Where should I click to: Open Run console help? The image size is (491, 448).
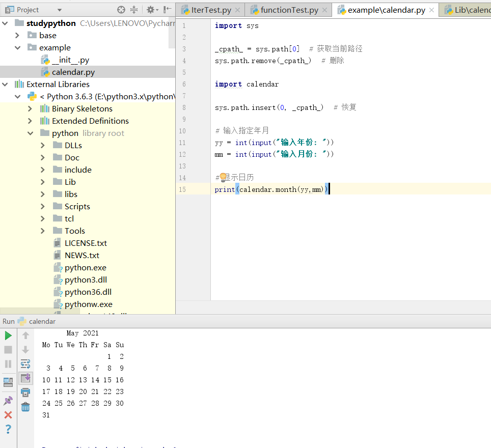8,429
